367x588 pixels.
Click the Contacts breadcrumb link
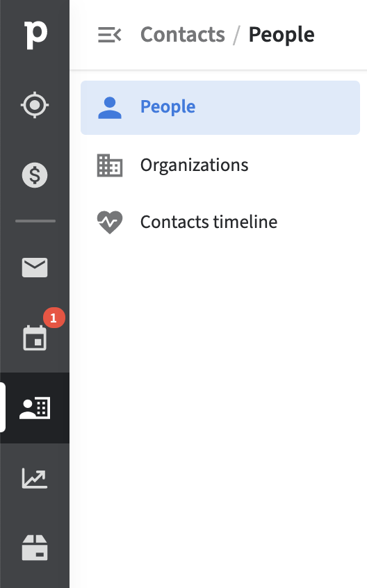coord(183,35)
